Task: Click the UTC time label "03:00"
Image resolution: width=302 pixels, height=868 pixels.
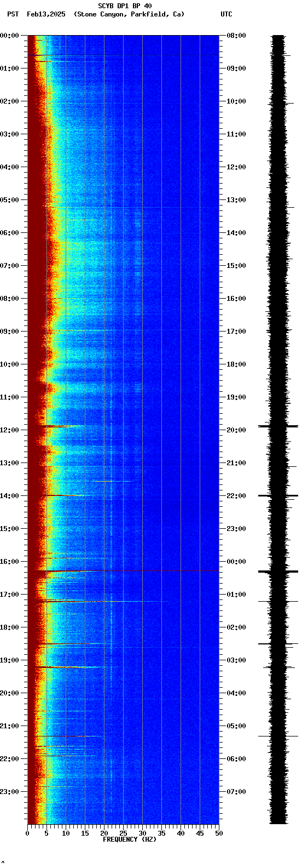Action: pos(236,660)
